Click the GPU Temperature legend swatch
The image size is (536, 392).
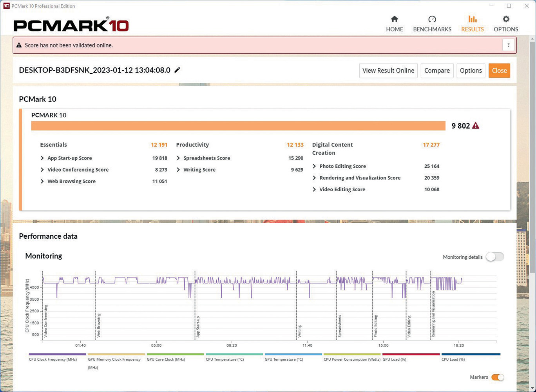(x=293, y=354)
